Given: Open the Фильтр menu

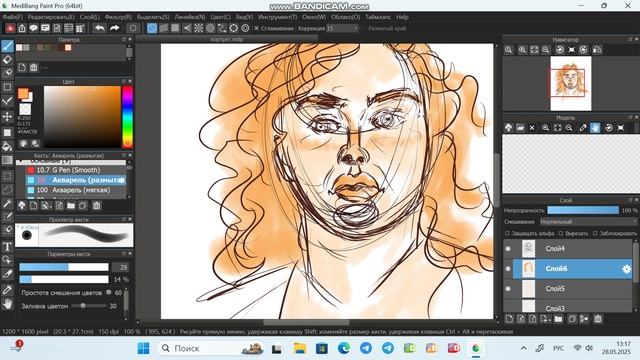Looking at the screenshot, I should point(118,17).
